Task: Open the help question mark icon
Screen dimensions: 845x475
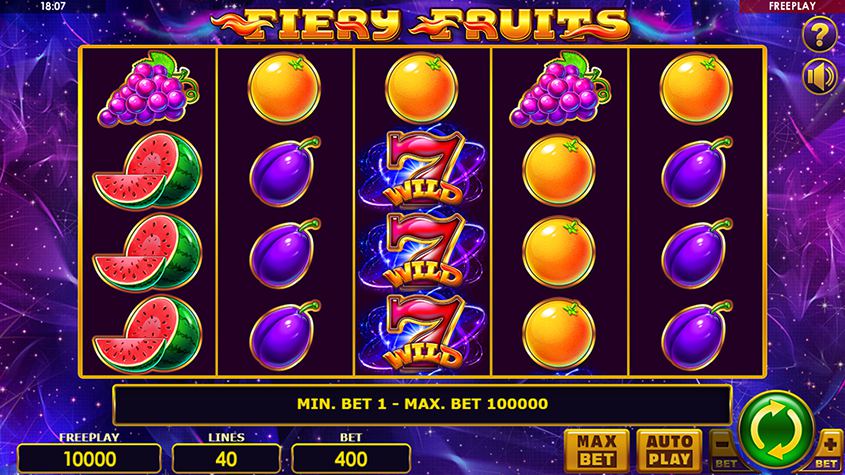Action: click(x=820, y=35)
